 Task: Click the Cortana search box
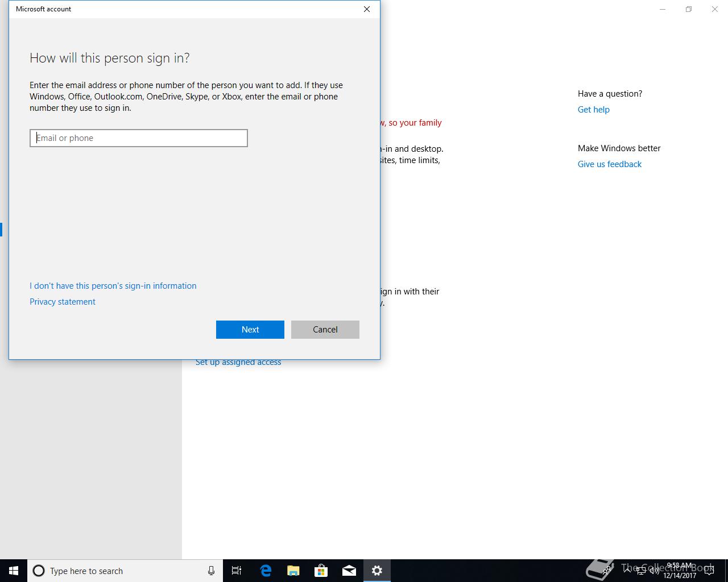coord(125,571)
